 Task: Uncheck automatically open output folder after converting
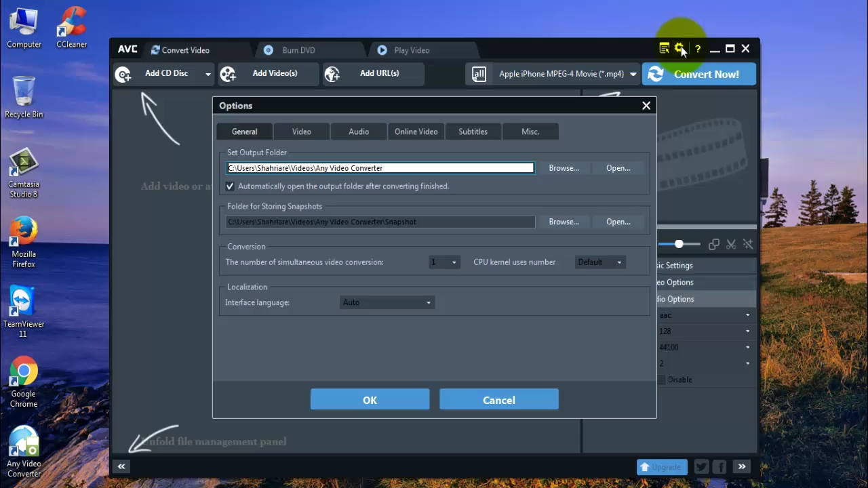[230, 186]
